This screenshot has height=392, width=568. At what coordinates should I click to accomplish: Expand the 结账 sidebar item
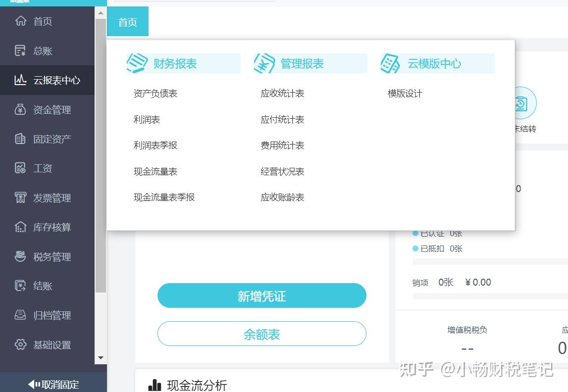(47, 286)
